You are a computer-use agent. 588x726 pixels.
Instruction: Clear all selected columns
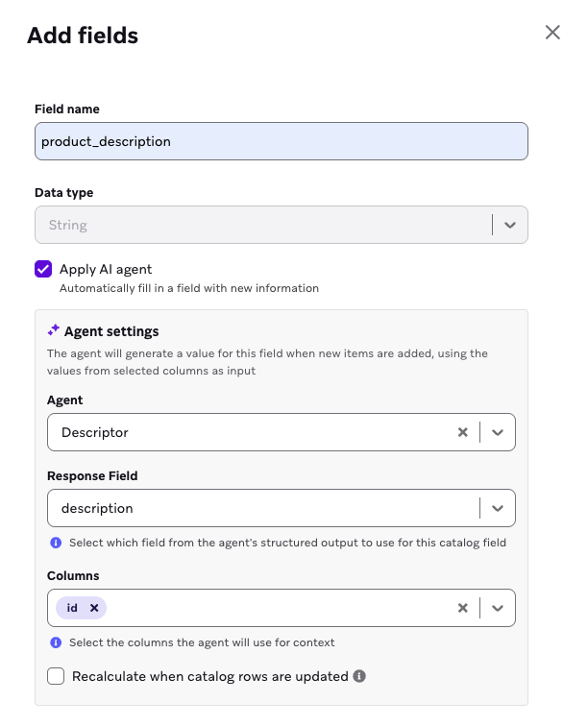click(463, 608)
